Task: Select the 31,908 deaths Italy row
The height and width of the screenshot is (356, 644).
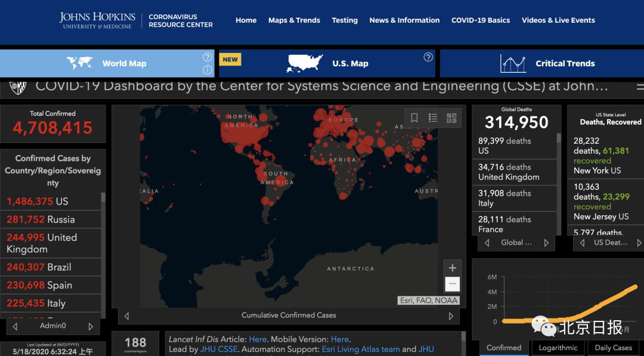Action: [514, 199]
